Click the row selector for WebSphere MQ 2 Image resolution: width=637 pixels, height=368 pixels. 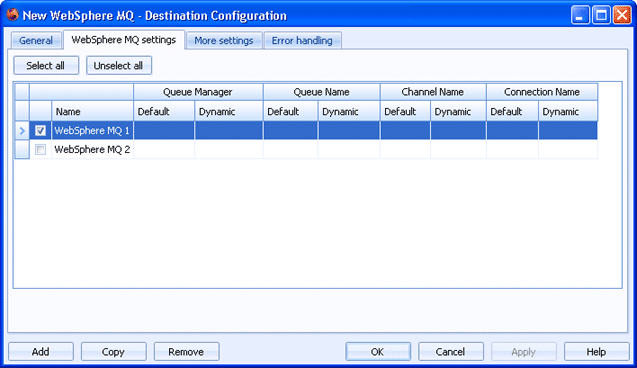(22, 149)
